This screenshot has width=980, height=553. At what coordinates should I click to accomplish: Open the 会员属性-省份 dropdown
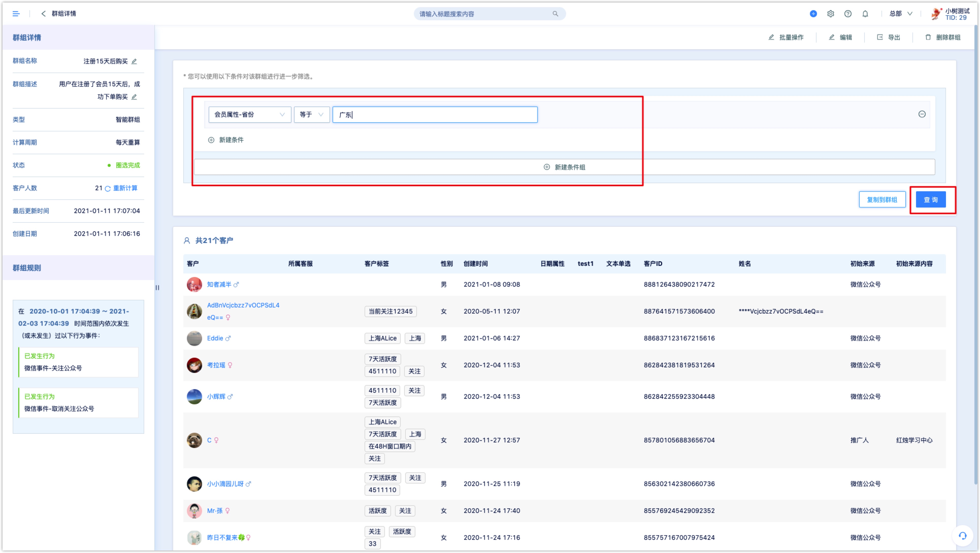pyautogui.click(x=250, y=114)
